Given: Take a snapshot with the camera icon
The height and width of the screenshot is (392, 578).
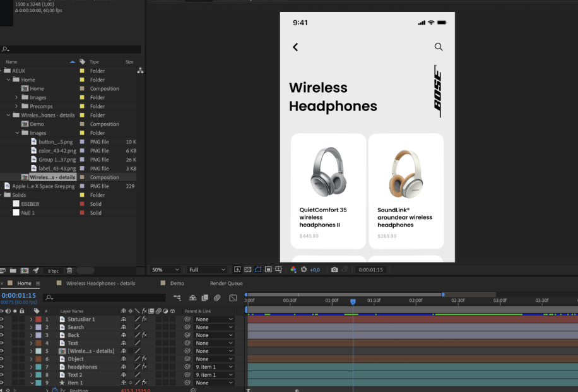Looking at the screenshot, I should pyautogui.click(x=334, y=270).
